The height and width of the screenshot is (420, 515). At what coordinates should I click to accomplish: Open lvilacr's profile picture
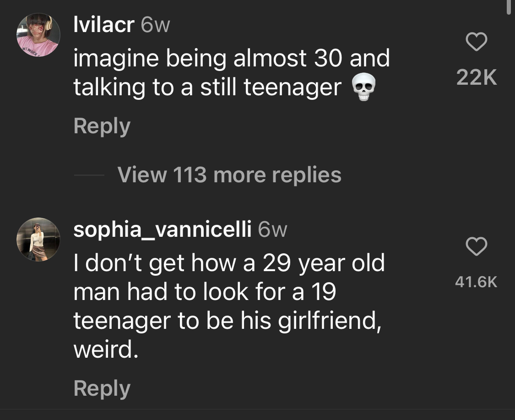click(x=38, y=35)
